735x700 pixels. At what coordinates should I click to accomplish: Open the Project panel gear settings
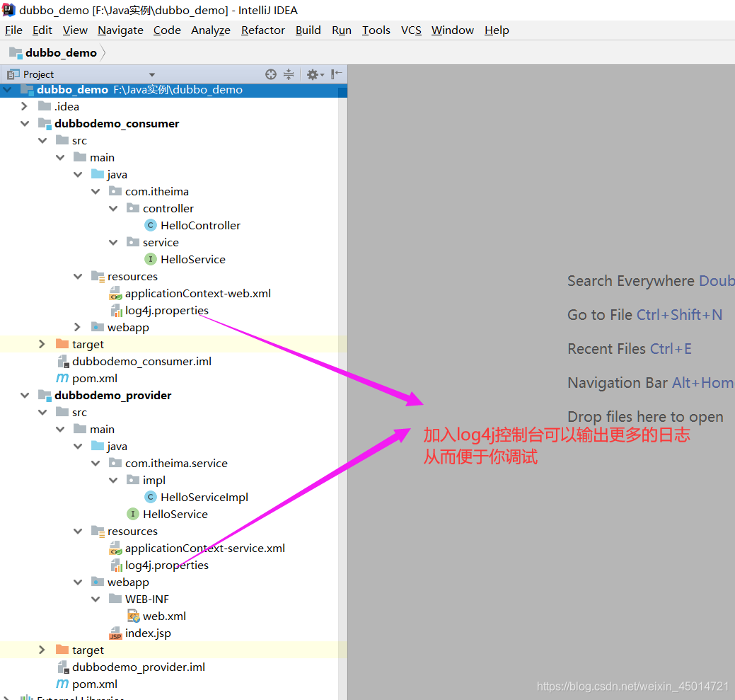point(315,74)
